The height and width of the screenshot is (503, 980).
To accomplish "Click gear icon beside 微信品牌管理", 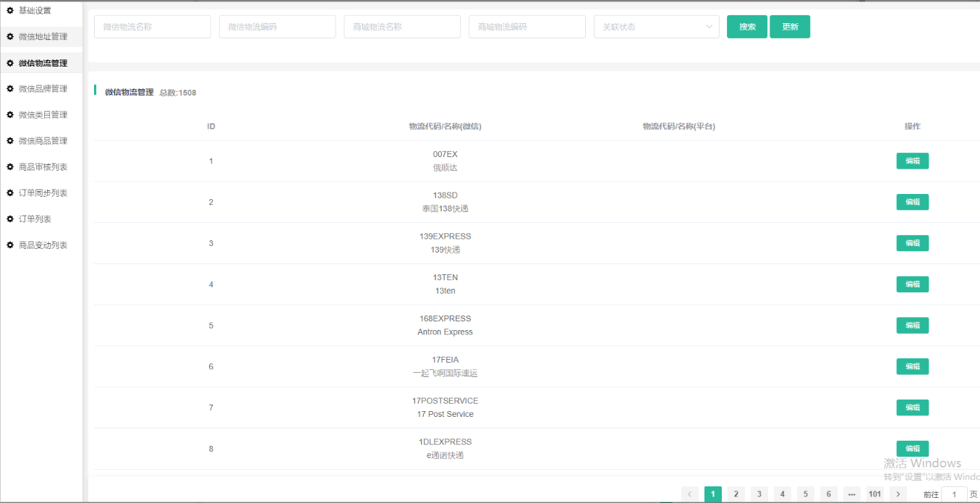I will 10,88.
